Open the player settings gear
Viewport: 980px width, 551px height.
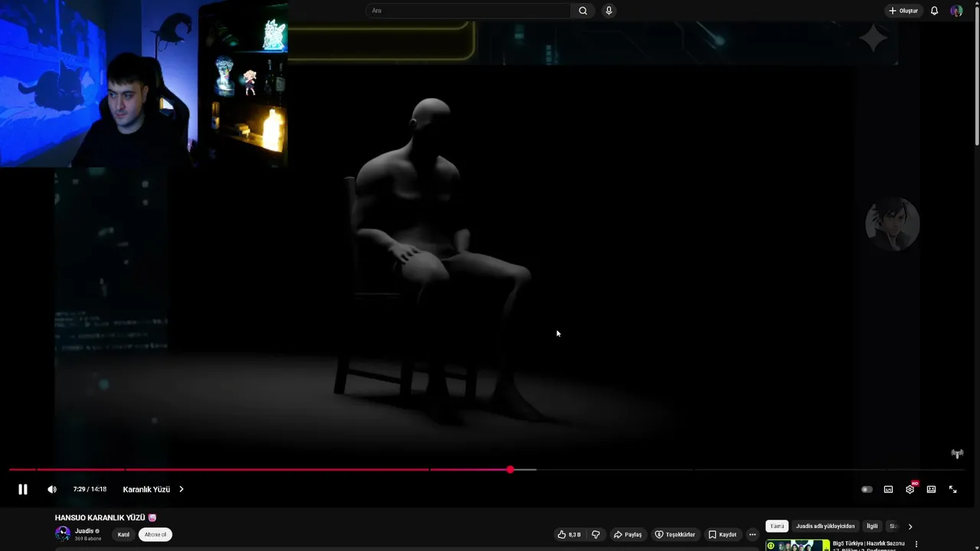click(x=910, y=490)
